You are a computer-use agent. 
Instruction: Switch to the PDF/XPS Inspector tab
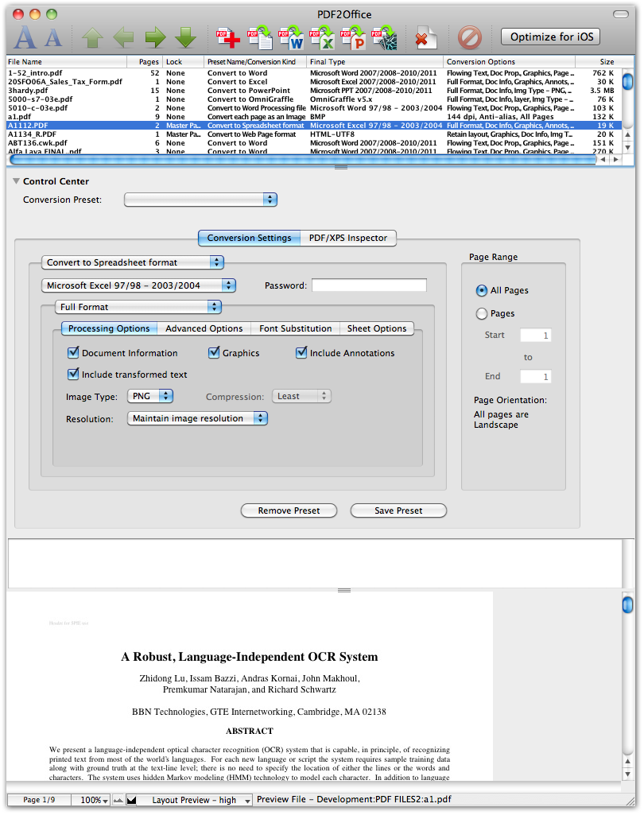pos(348,238)
